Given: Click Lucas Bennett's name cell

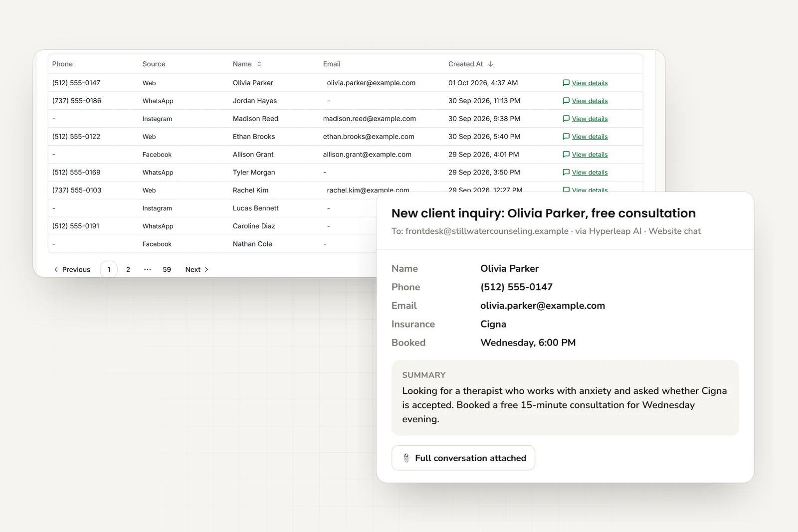Looking at the screenshot, I should click(255, 208).
